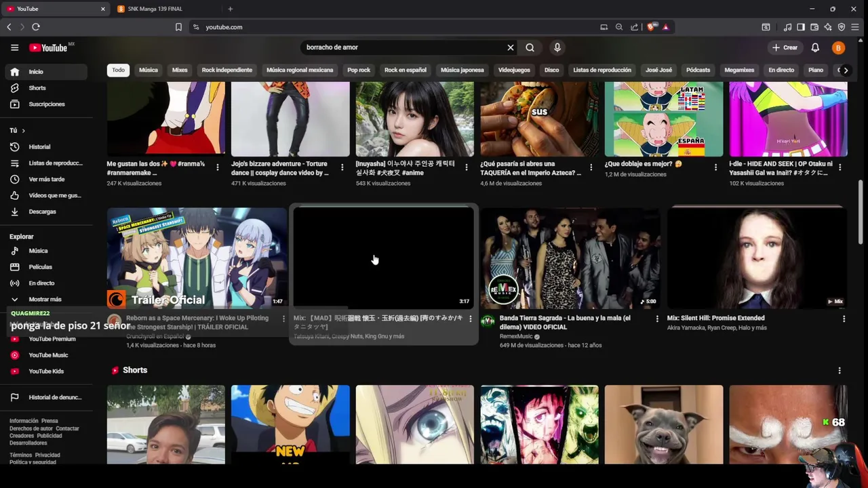Open options for Me gustan las dos short
Image resolution: width=868 pixels, height=488 pixels.
(218, 167)
